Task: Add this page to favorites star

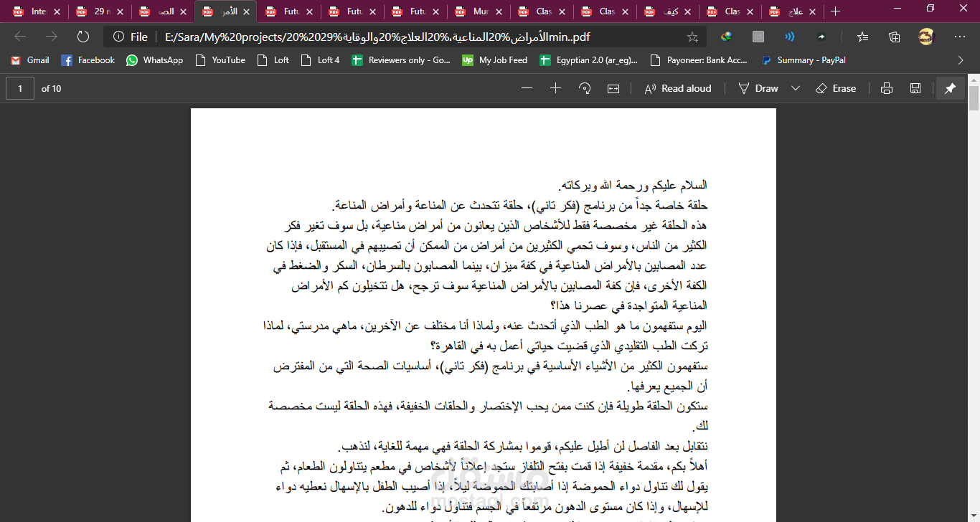Action: pyautogui.click(x=692, y=37)
